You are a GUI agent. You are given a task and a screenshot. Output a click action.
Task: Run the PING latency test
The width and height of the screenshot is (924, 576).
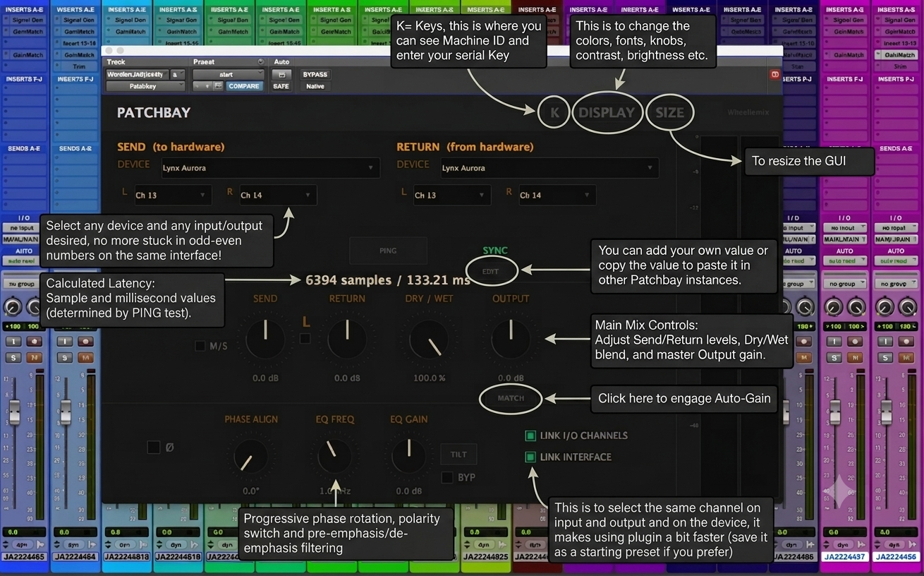(388, 251)
